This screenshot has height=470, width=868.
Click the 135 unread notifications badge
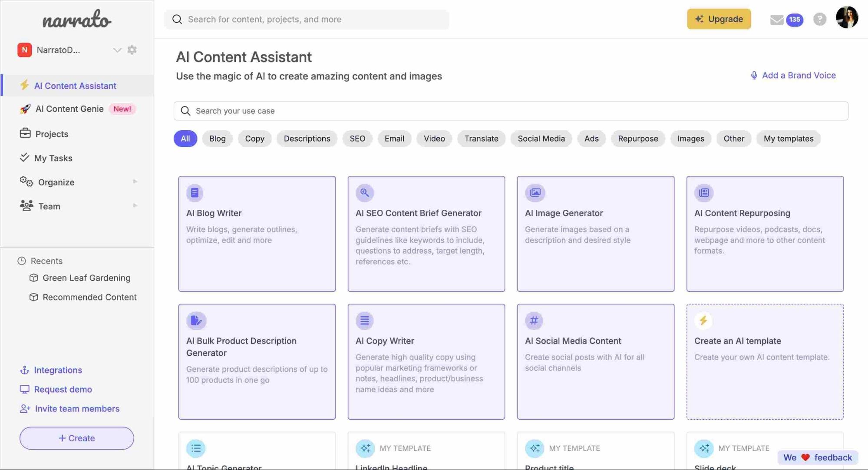794,20
